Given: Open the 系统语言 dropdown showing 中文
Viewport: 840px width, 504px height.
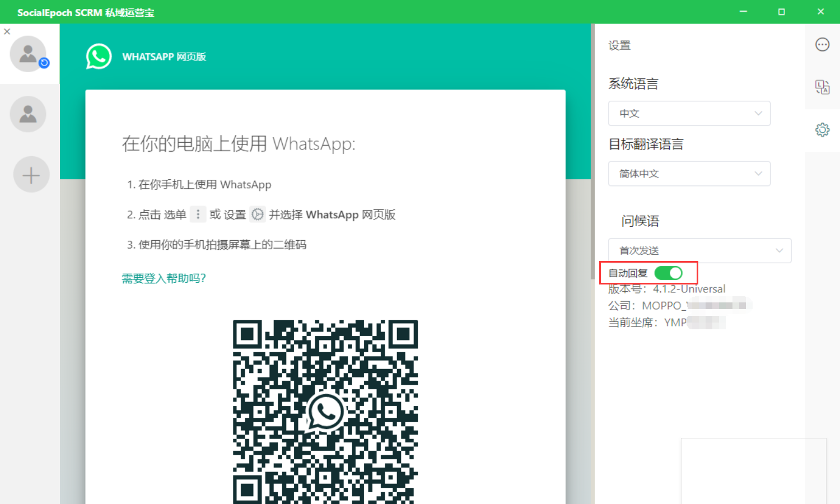Looking at the screenshot, I should click(x=689, y=114).
